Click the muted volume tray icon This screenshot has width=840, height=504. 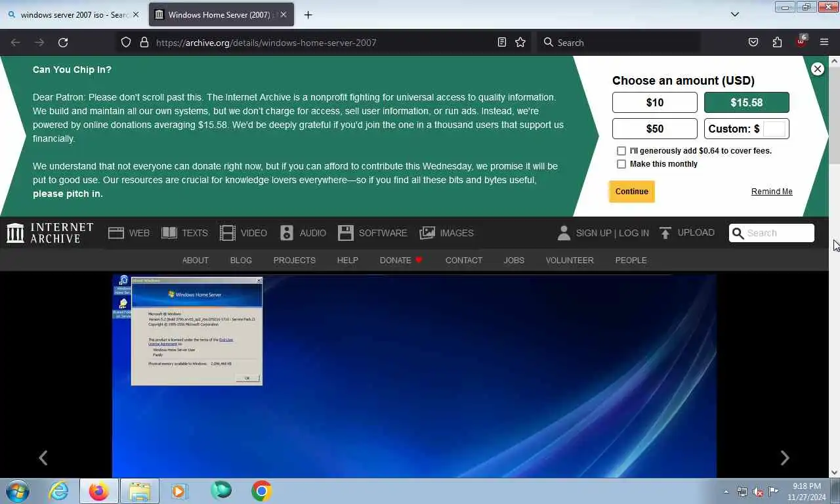coord(758,492)
